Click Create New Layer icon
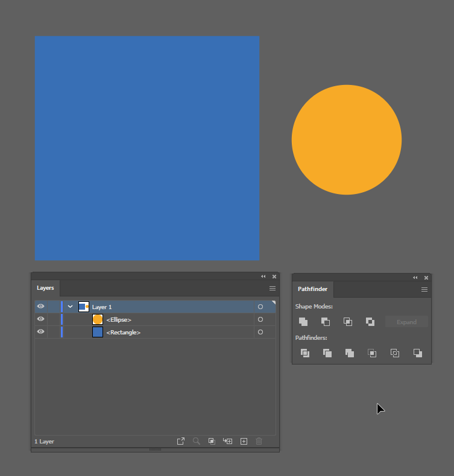Screen dimensions: 454x476 (244, 441)
